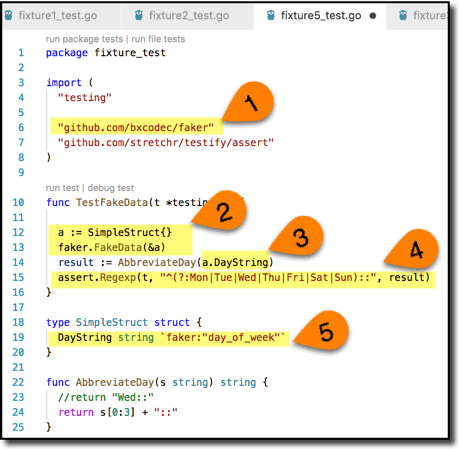460x449 pixels.
Task: Click 'return s[0:3]' on line 24
Action: (x=97, y=412)
